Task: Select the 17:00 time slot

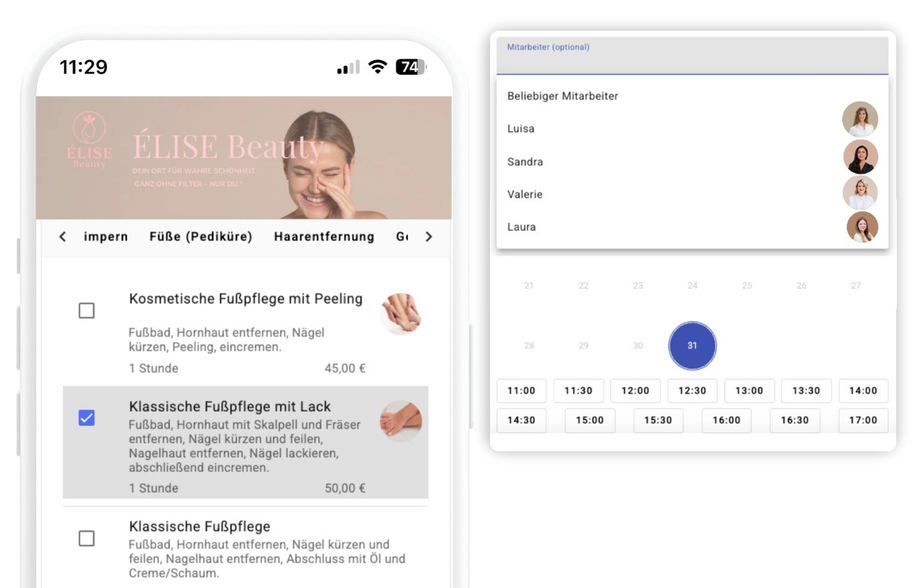Action: (x=864, y=420)
